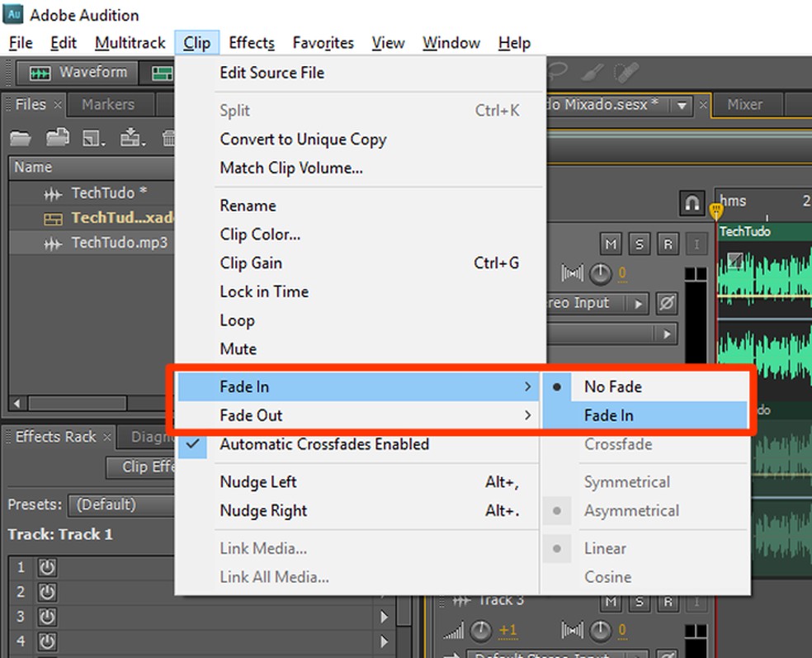The height and width of the screenshot is (658, 812).
Task: Adjust Track 1 pan knob
Action: [601, 273]
